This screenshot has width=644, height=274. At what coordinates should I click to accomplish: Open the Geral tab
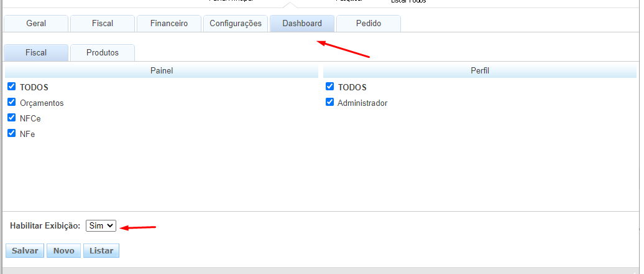tap(36, 24)
